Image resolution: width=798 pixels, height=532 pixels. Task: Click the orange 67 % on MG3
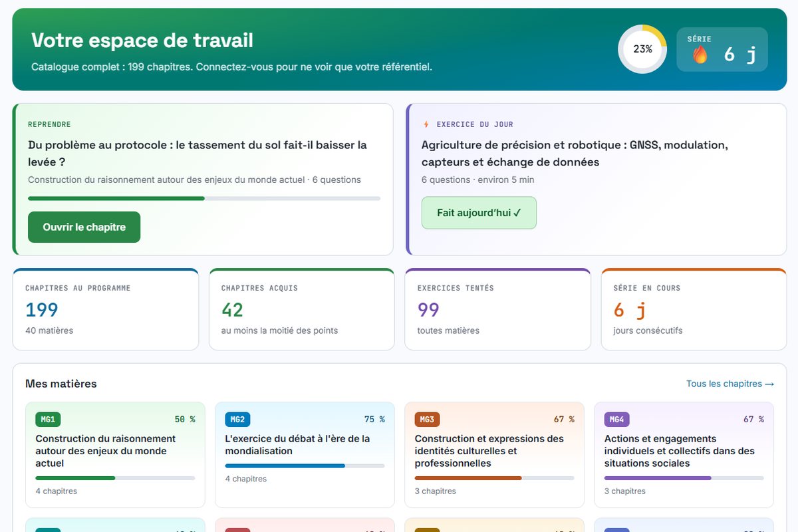pyautogui.click(x=564, y=420)
